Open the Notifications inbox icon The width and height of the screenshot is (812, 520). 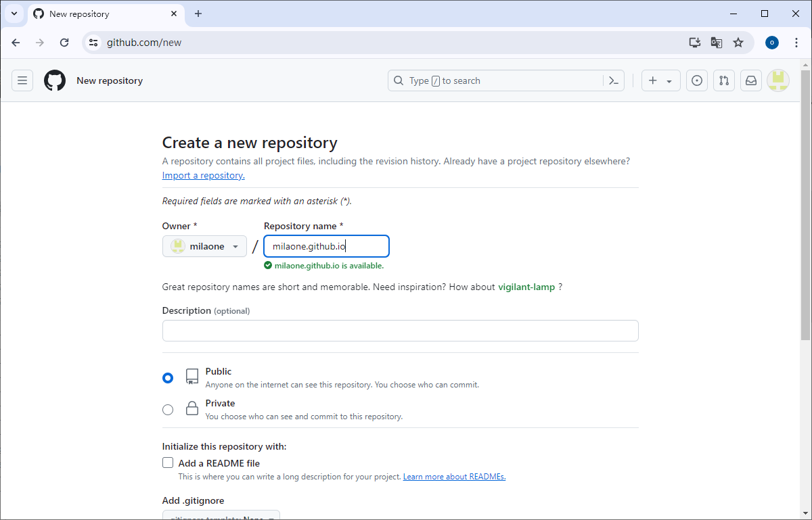pyautogui.click(x=751, y=80)
